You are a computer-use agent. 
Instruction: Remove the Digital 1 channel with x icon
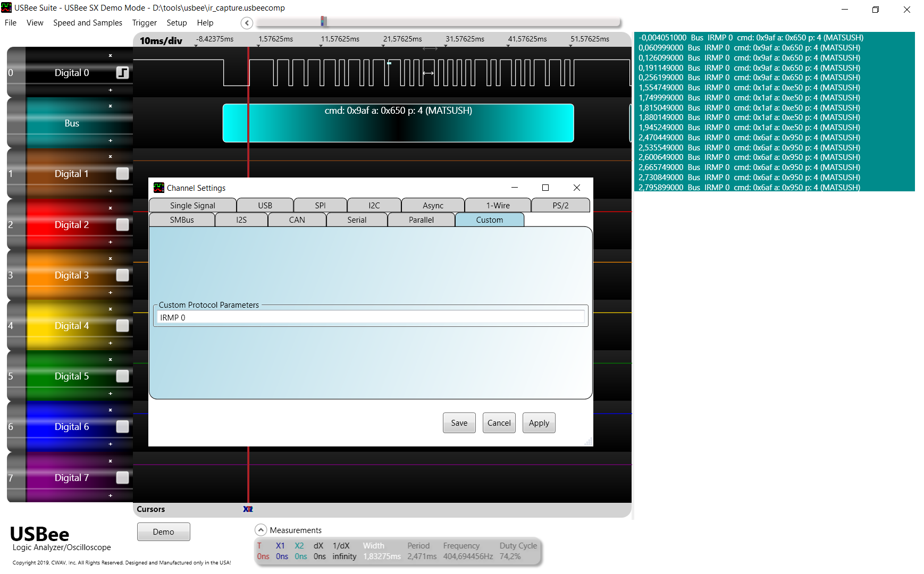(x=111, y=156)
